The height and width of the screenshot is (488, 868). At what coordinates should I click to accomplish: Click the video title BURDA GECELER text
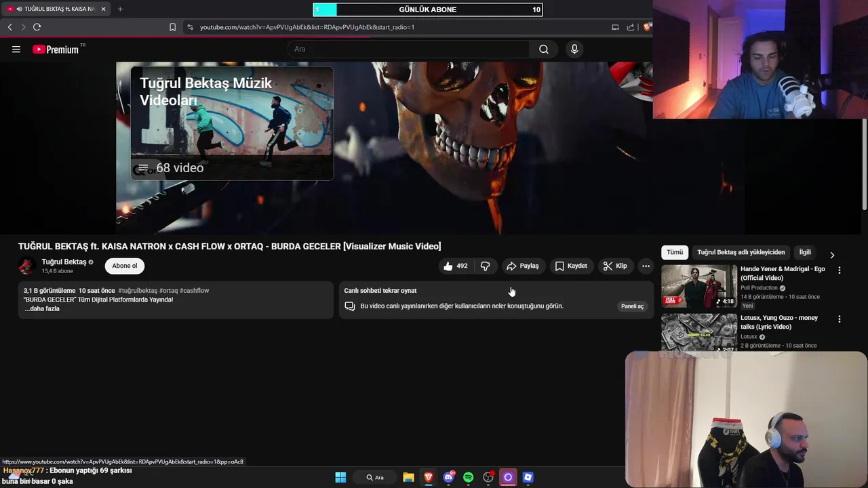tap(229, 246)
